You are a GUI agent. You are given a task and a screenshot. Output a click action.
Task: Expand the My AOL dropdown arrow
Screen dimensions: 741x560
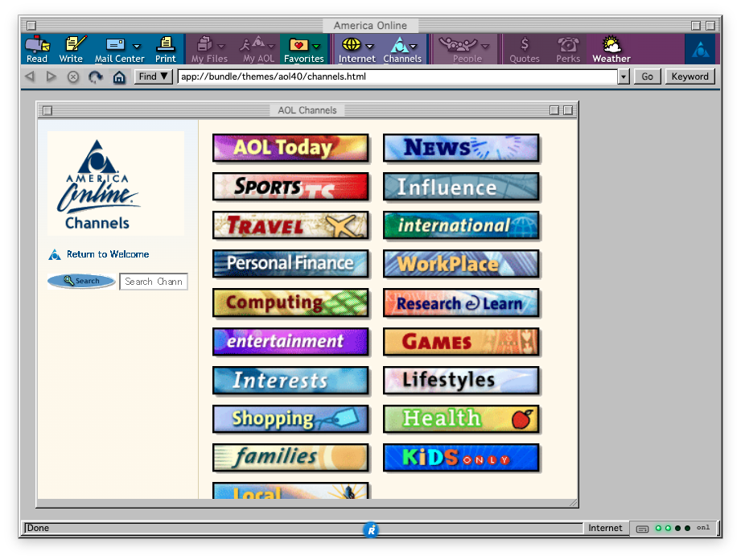[271, 47]
